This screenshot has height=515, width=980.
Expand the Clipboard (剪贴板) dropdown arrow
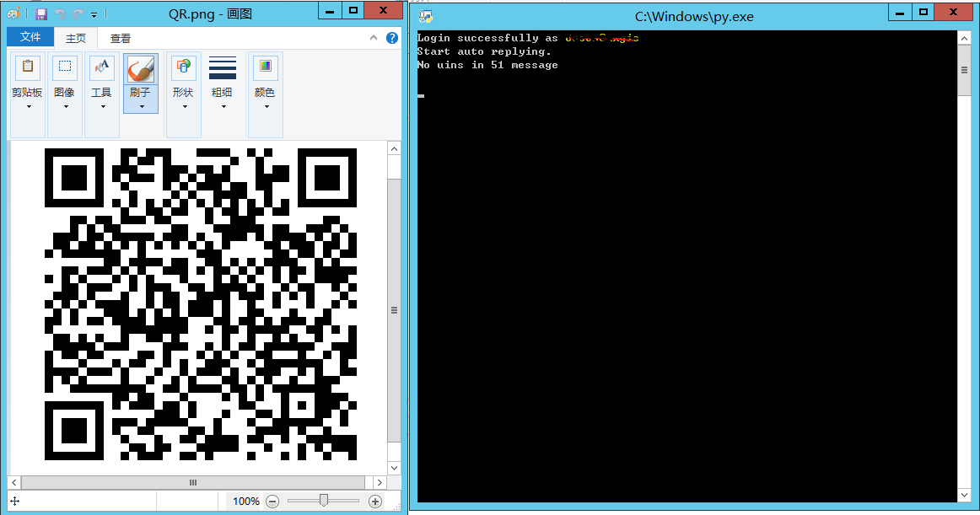pos(29,107)
